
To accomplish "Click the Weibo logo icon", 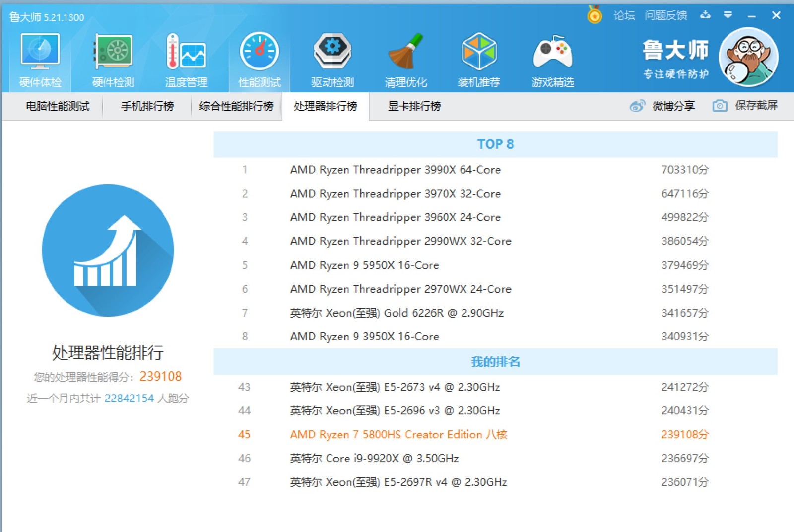I will [x=637, y=106].
